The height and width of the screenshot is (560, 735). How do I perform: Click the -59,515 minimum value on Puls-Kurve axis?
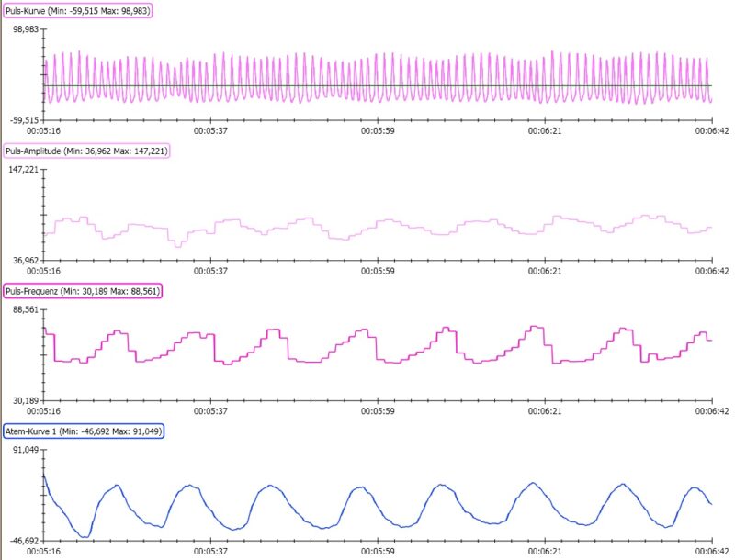(x=23, y=119)
